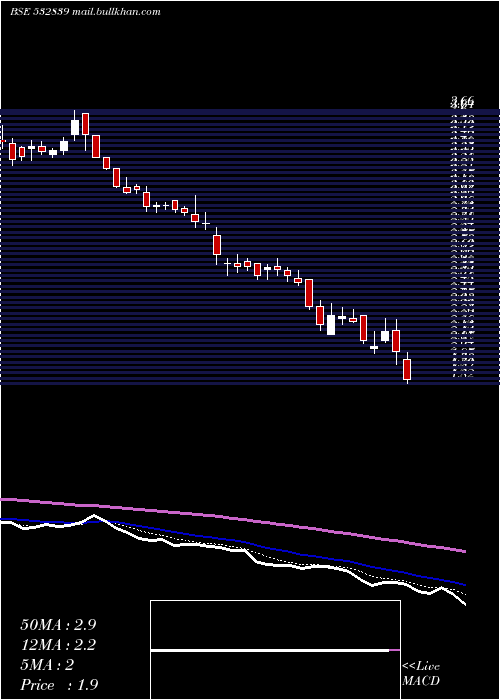This screenshot has width=500, height=700.
Task: Click the 'BSE 532889 mail.bullkhan.com' header text
Action: click(85, 12)
